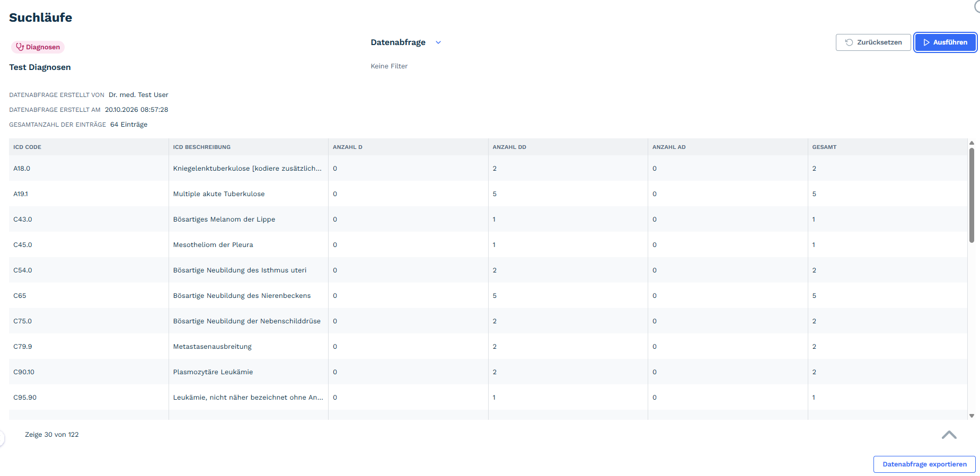Click Multiple akute Tuberkulose description
Image resolution: width=980 pixels, height=476 pixels.
point(219,194)
